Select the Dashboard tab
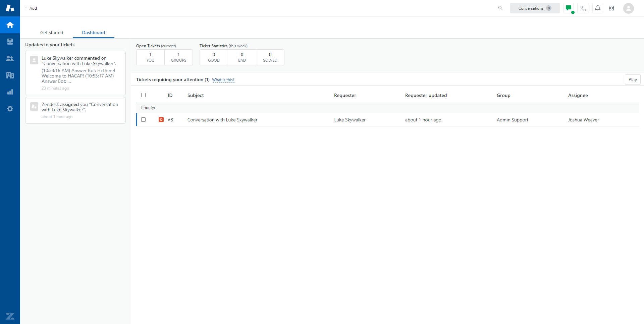This screenshot has height=324, width=644. [94, 33]
